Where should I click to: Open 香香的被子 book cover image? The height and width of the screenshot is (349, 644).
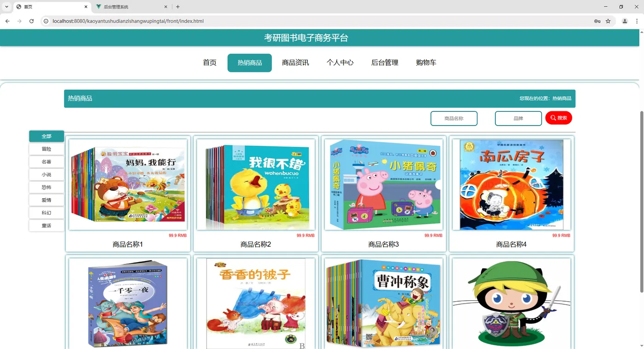pos(256,303)
